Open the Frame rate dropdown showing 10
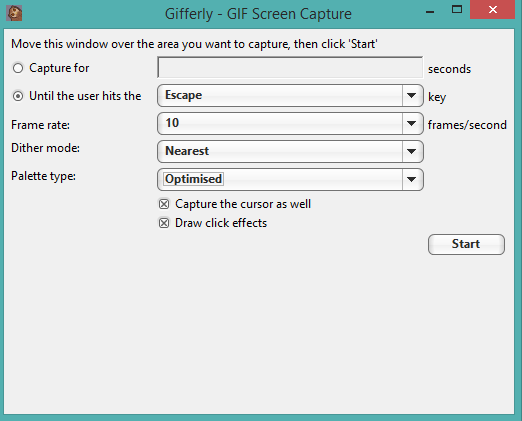 point(290,123)
